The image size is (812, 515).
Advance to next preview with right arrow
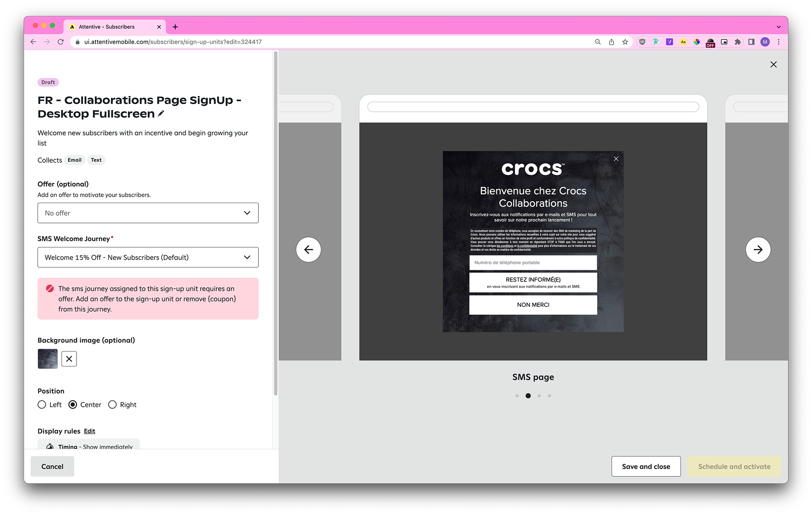tap(758, 250)
